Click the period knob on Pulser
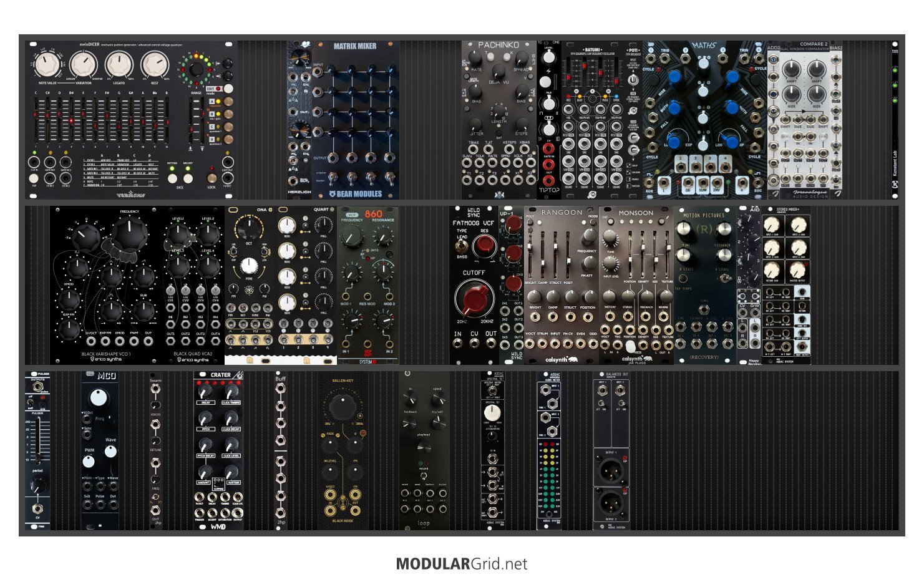The width and height of the screenshot is (924, 577). coord(38,485)
